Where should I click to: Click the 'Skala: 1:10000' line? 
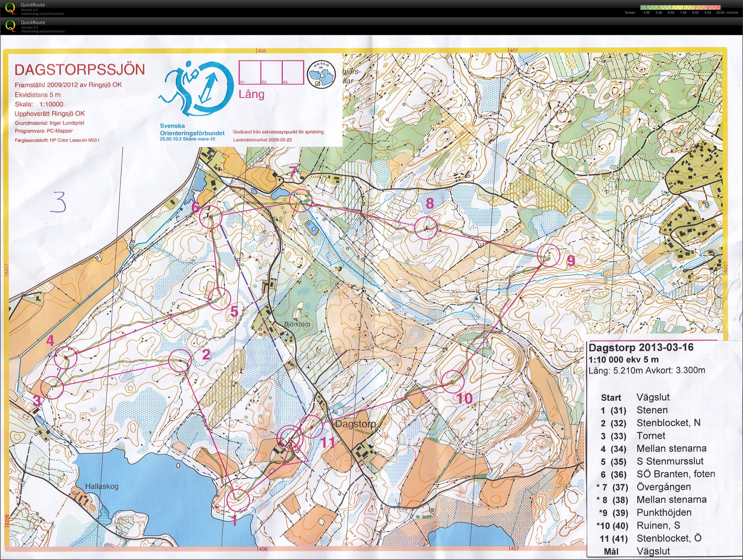point(39,104)
